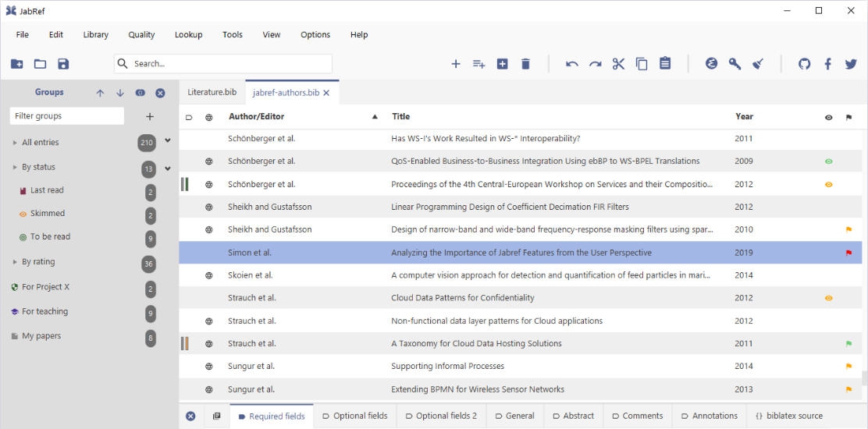Click the yellow flag on the Design of narrow-band row
868x429 pixels.
848,230
